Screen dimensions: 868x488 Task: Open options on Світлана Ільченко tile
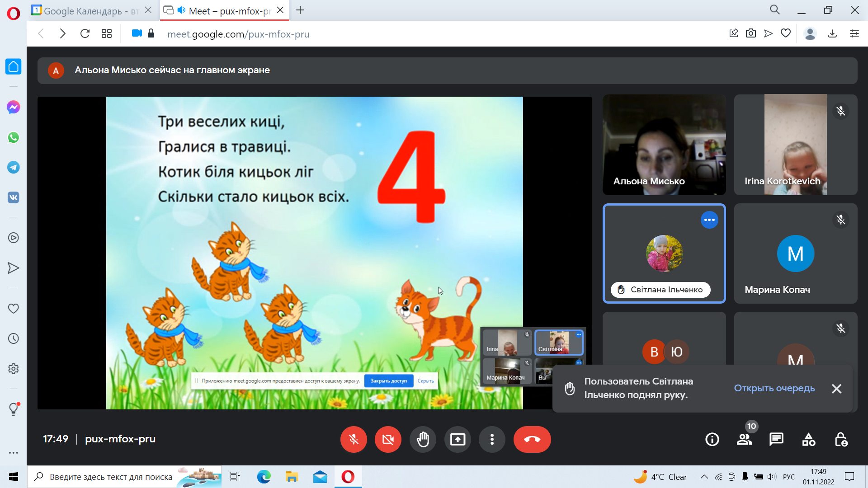[x=709, y=220]
